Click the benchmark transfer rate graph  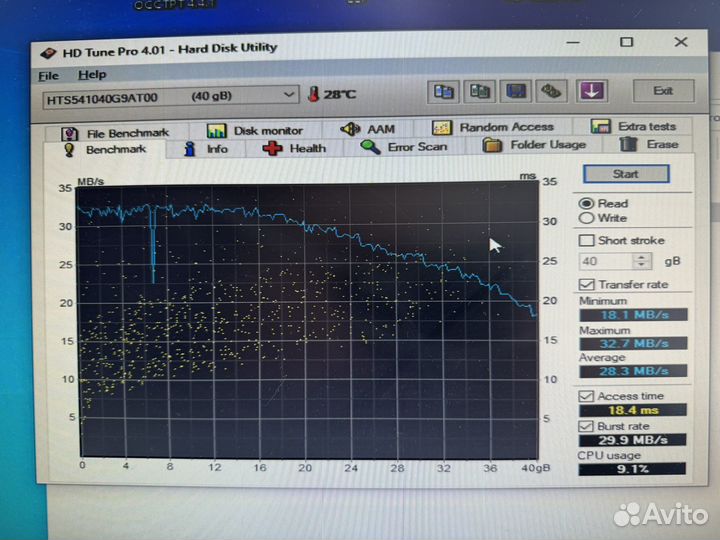[x=309, y=321]
